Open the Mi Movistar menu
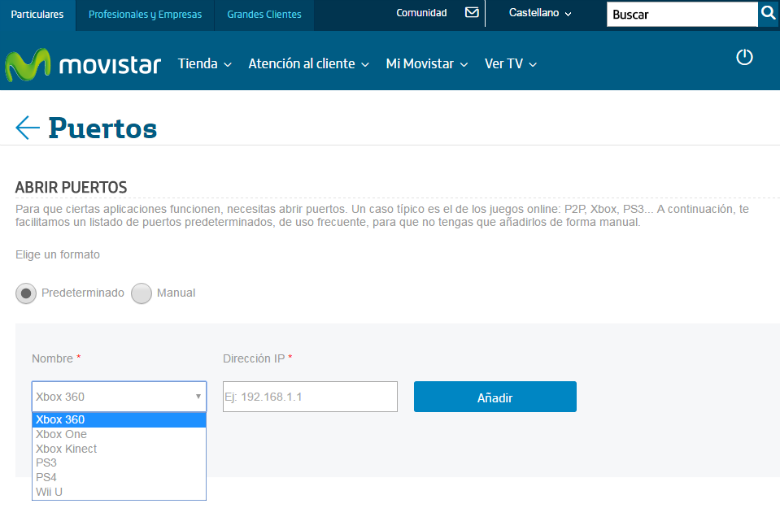Viewport: 780px width, 508px height. (x=426, y=63)
